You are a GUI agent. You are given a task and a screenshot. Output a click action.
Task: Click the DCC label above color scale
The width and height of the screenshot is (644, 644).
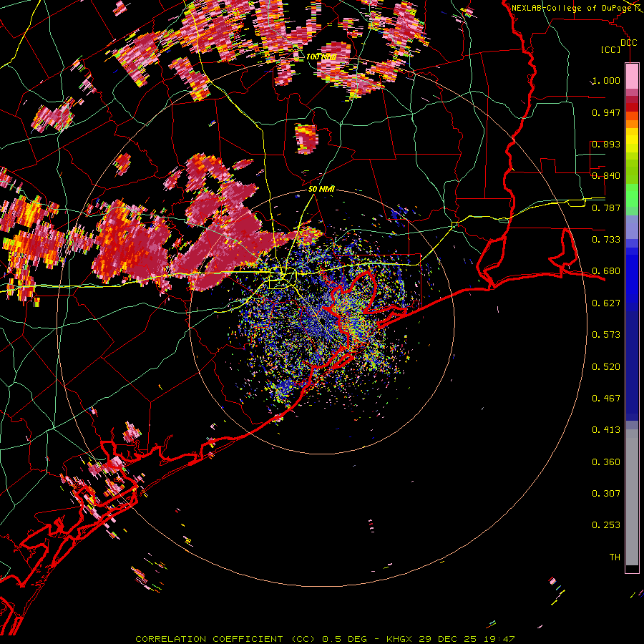click(x=628, y=42)
